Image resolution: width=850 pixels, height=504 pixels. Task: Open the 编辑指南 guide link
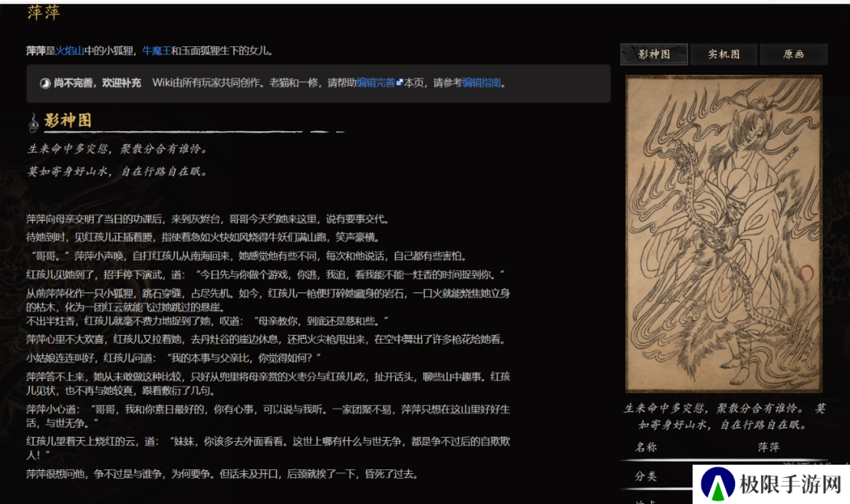pos(482,83)
